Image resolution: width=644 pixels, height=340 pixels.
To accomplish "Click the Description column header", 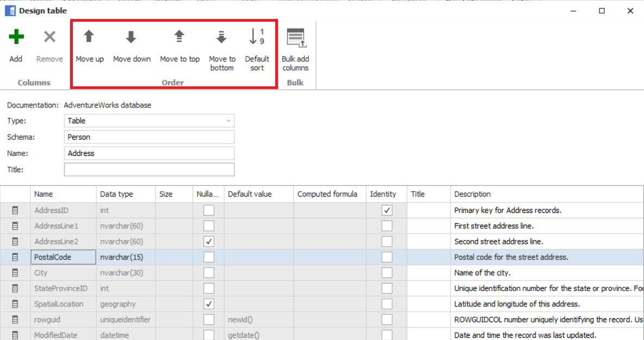I will (x=472, y=194).
